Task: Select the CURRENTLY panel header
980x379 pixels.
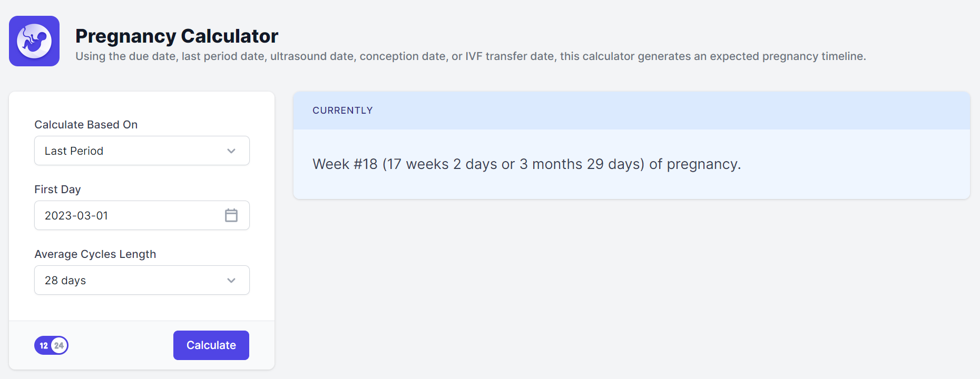Action: tap(632, 111)
